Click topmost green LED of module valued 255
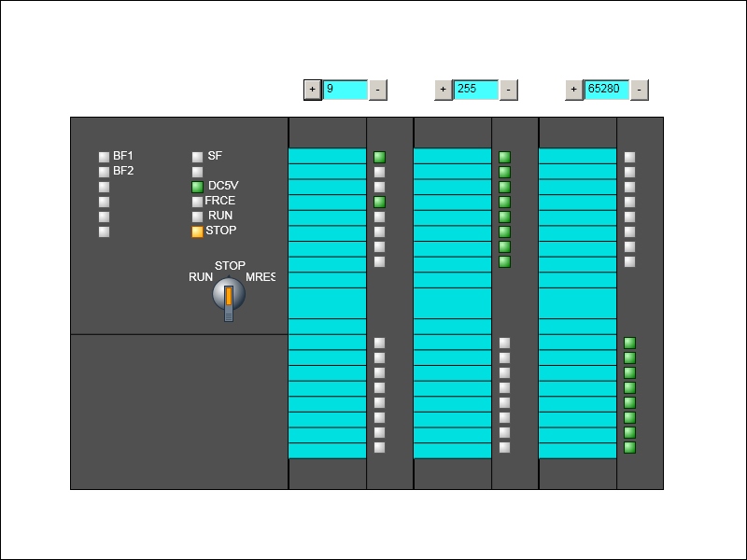The width and height of the screenshot is (747, 560). [x=504, y=157]
